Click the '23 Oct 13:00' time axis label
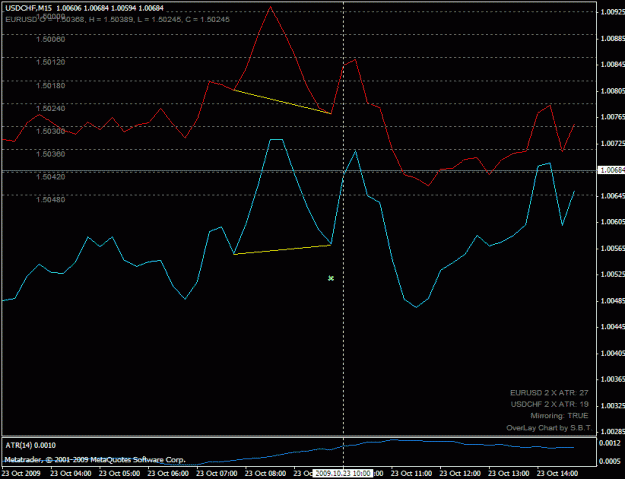The width and height of the screenshot is (625, 479). coord(509,473)
